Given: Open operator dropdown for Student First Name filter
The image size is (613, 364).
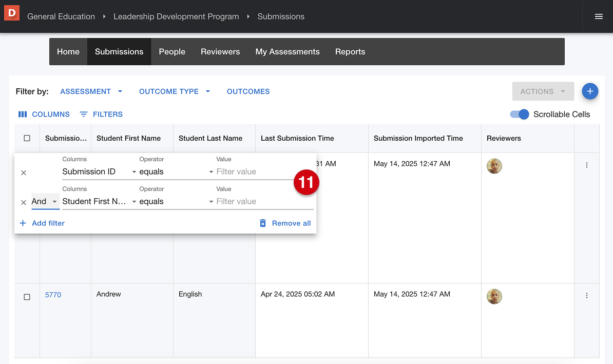Looking at the screenshot, I should pos(176,202).
